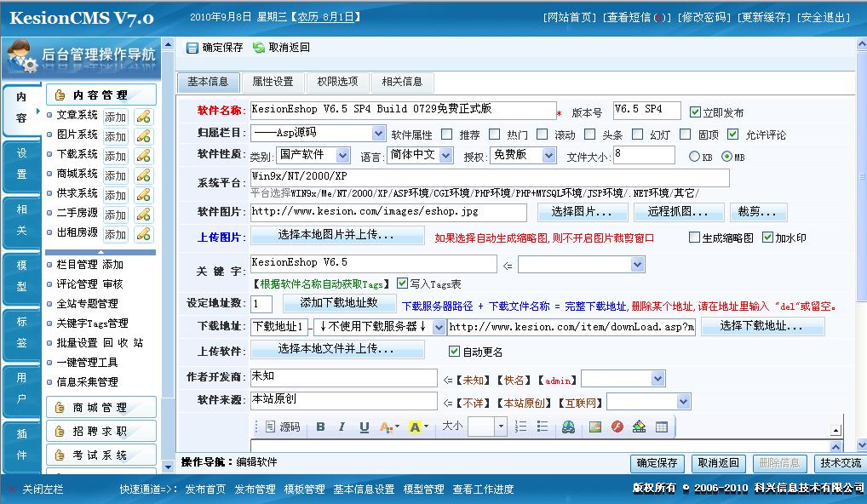Click the 确定保存 save icon in top toolbar
The image size is (867, 504).
192,48
